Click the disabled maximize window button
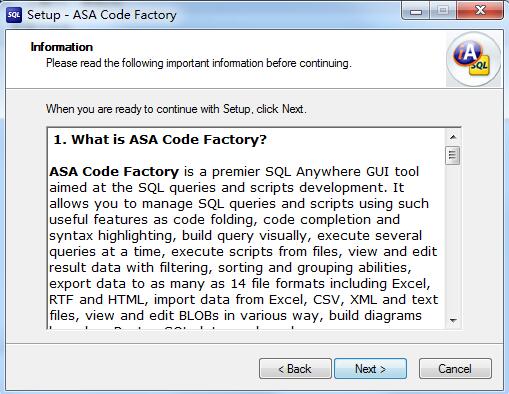The width and height of the screenshot is (509, 394). pos(443,12)
